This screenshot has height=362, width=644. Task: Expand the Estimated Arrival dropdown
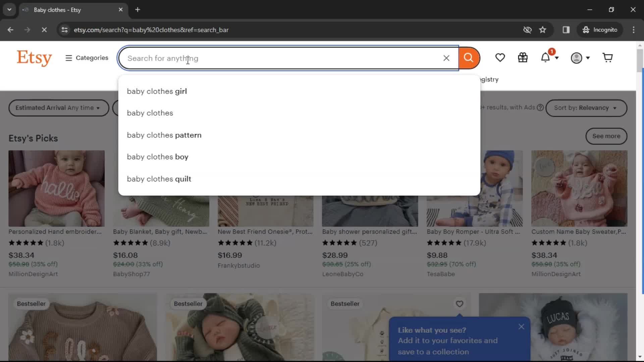coord(57,108)
